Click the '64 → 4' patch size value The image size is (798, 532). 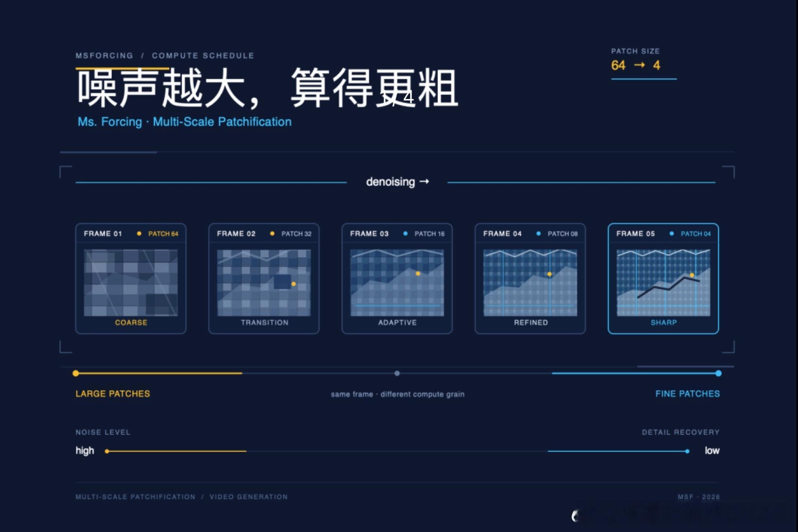tap(636, 65)
